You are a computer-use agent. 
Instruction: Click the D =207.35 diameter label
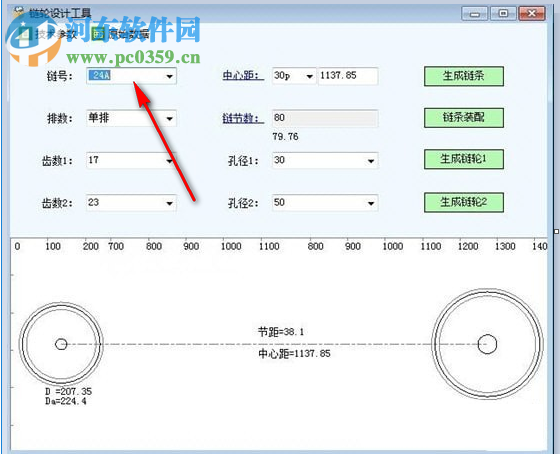tap(68, 391)
